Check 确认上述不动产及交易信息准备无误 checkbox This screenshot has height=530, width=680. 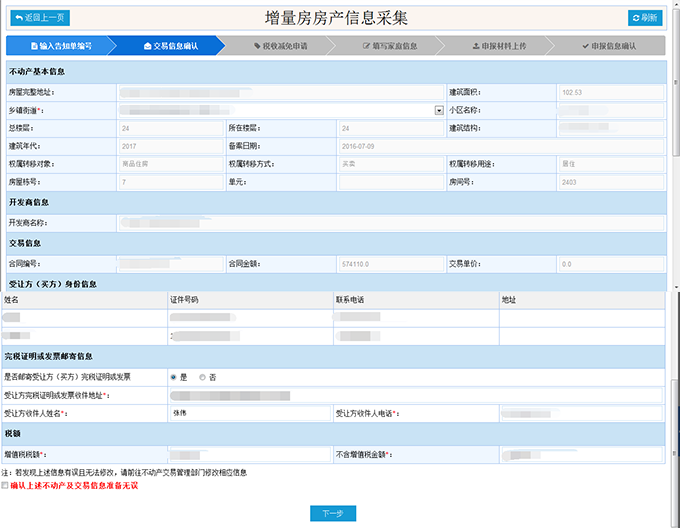click(x=6, y=485)
